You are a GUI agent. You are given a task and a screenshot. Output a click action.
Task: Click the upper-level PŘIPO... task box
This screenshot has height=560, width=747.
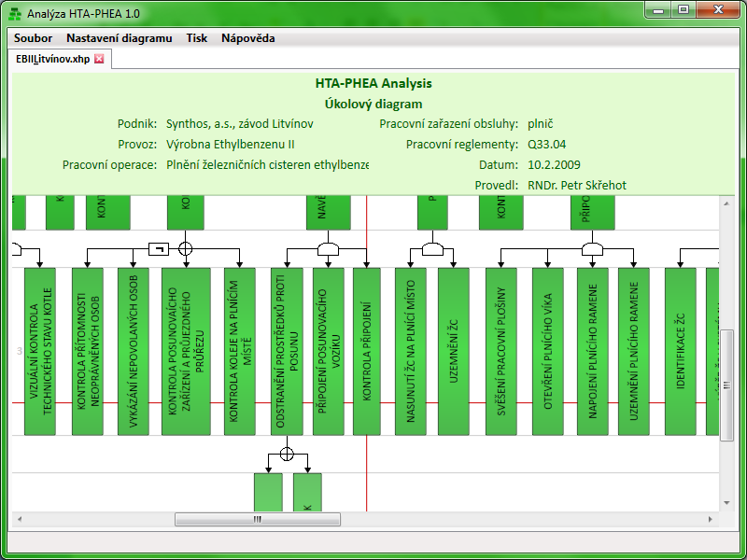593,213
